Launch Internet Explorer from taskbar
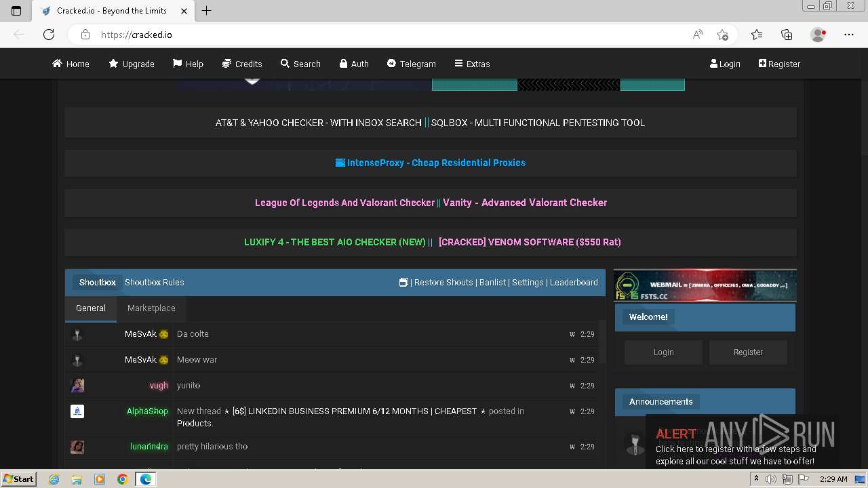The height and width of the screenshot is (488, 868). point(54,479)
